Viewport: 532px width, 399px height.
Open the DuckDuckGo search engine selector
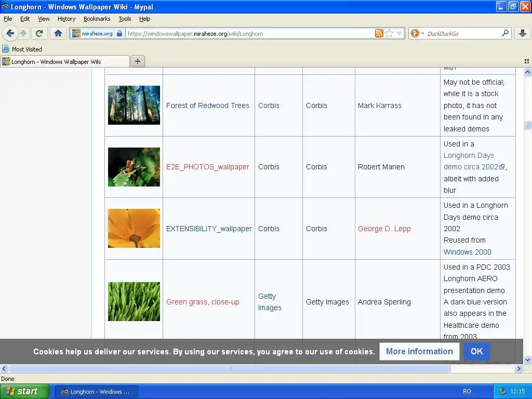click(x=417, y=33)
